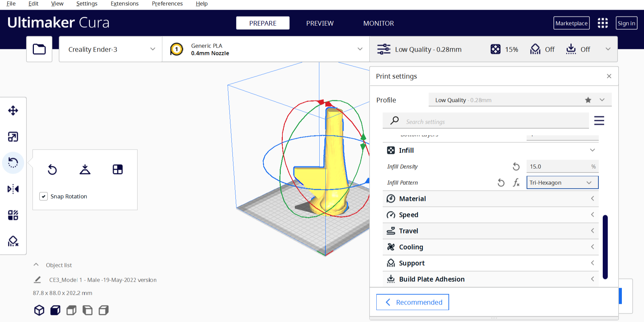Open file folder icon
This screenshot has width=644, height=322.
tap(39, 49)
